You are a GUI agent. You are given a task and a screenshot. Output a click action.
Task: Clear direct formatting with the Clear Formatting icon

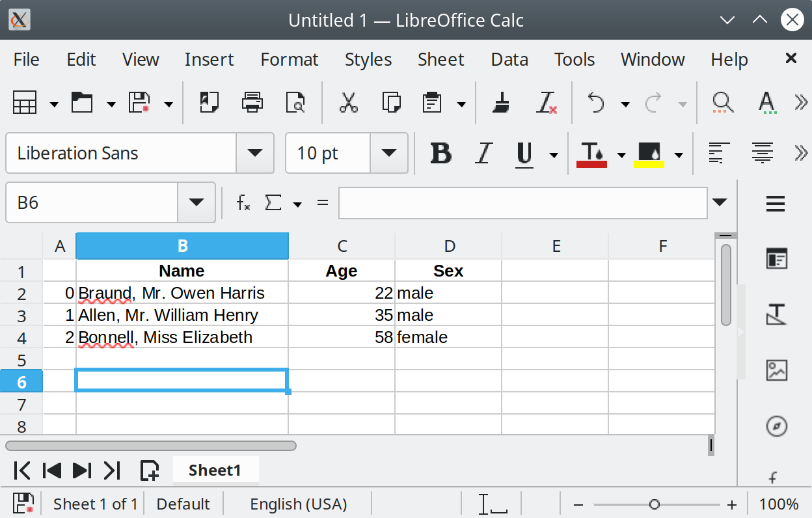pyautogui.click(x=547, y=103)
